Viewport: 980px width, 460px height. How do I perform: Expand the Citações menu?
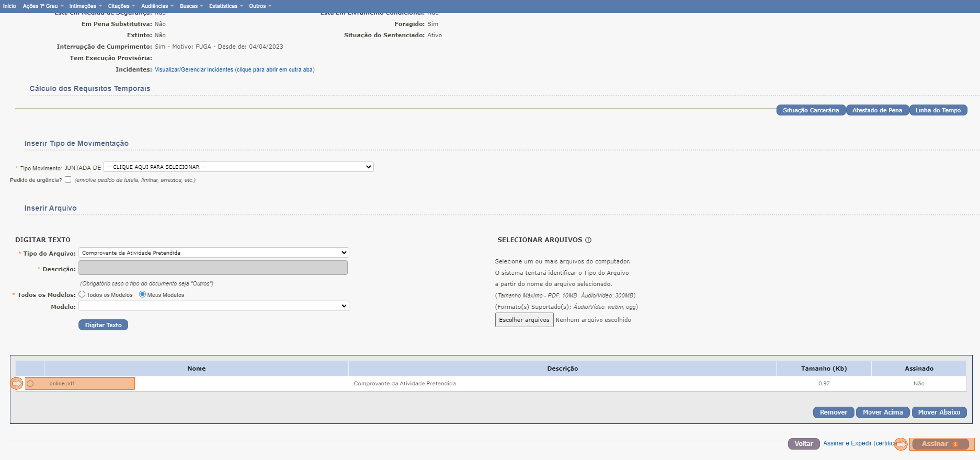click(x=121, y=6)
